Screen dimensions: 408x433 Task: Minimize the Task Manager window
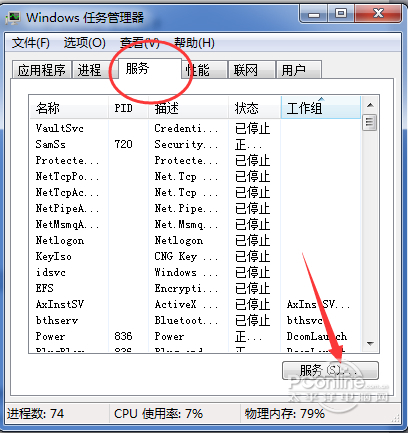[314, 14]
